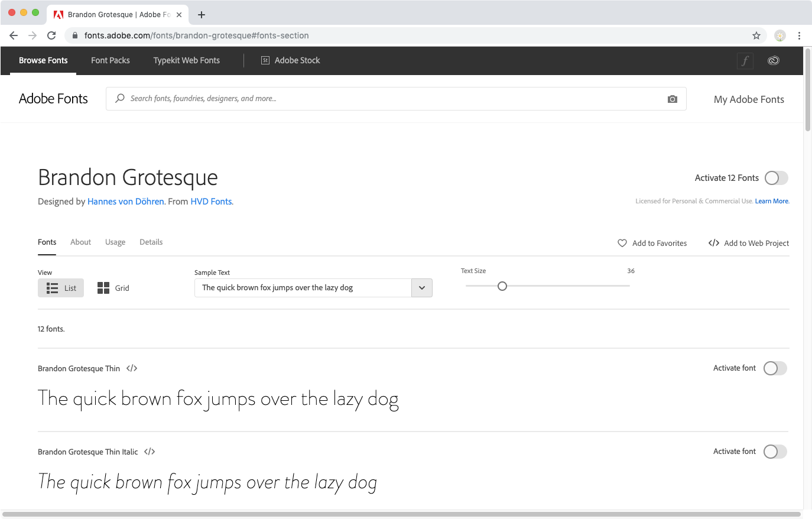Focus the font search field
This screenshot has height=519, width=812.
click(x=390, y=99)
